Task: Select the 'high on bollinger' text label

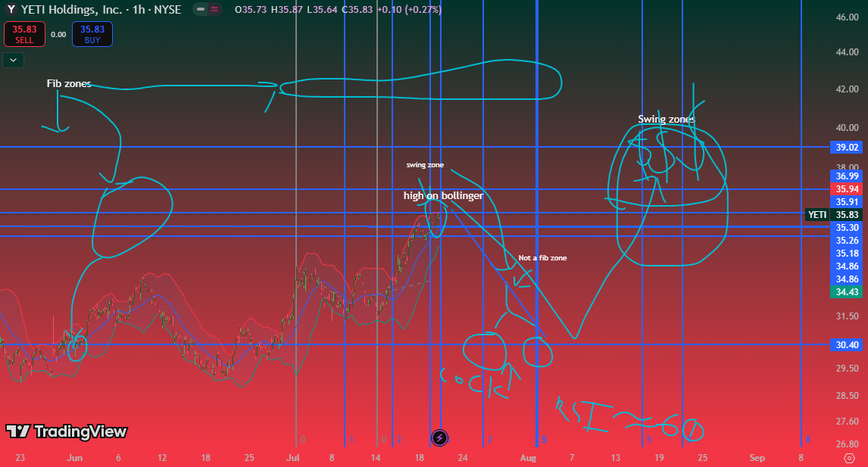Action: [x=443, y=195]
